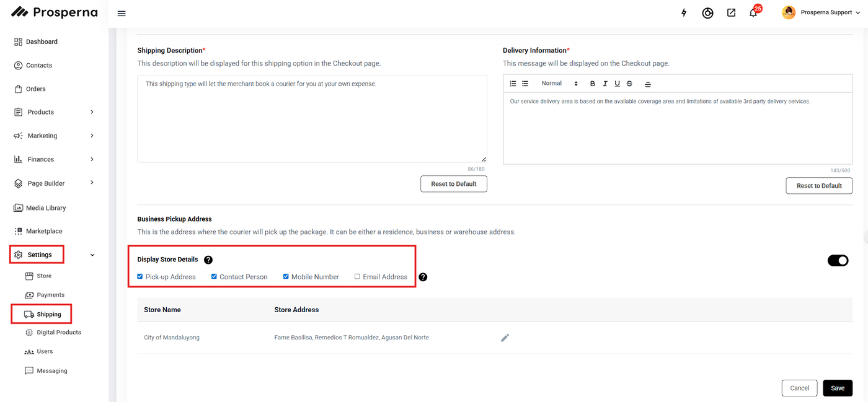Open Payments under Settings
The image size is (868, 402).
[50, 295]
